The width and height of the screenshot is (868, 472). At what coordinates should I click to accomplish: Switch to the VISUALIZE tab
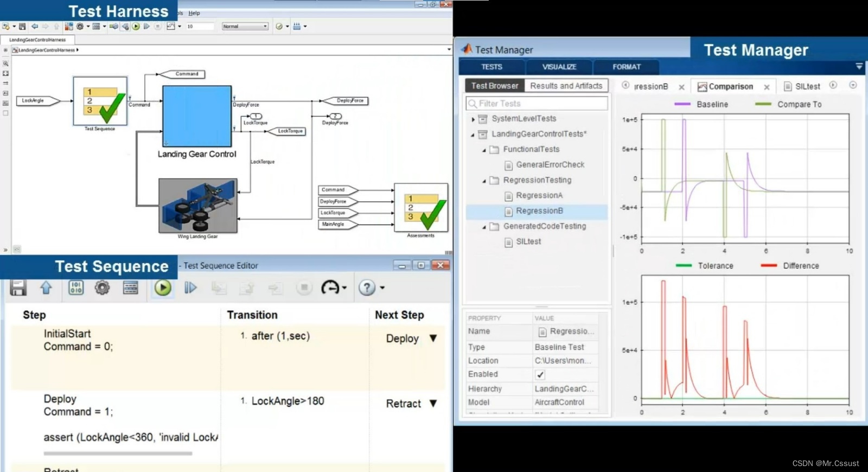click(559, 67)
